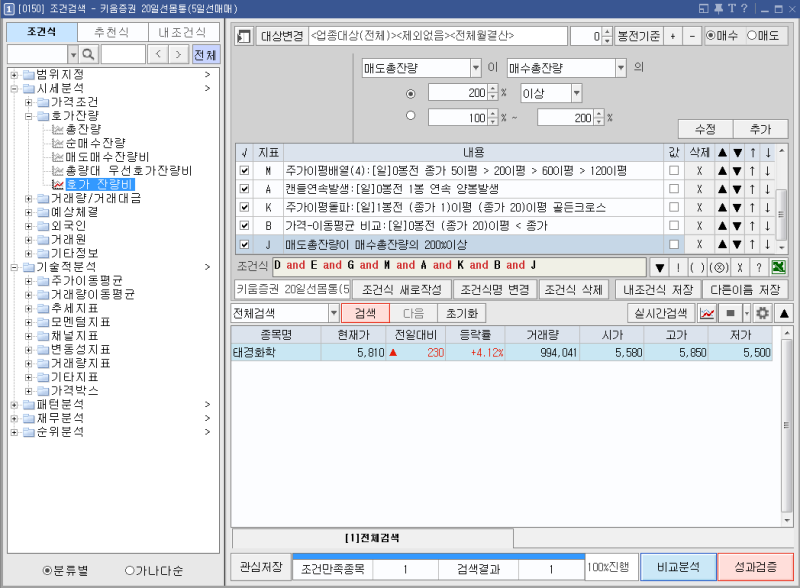The height and width of the screenshot is (588, 800).
Task: Uncheck condition M checkbox
Action: 244,171
